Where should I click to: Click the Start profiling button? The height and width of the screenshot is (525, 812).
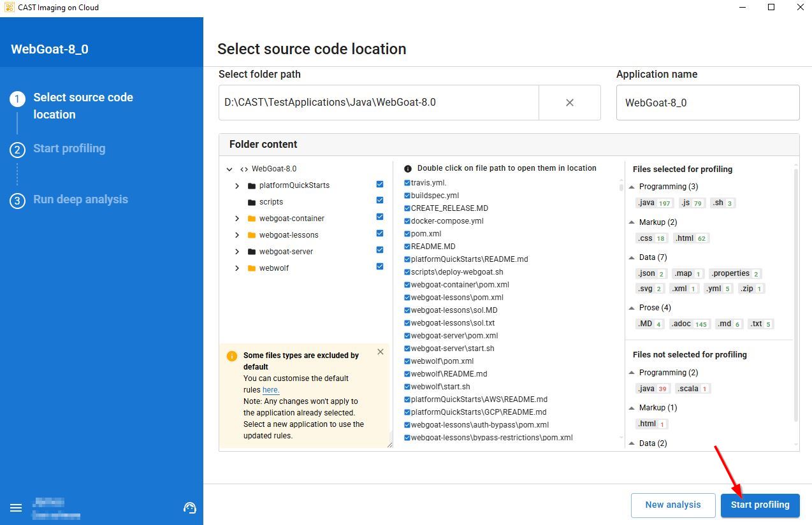tap(760, 505)
